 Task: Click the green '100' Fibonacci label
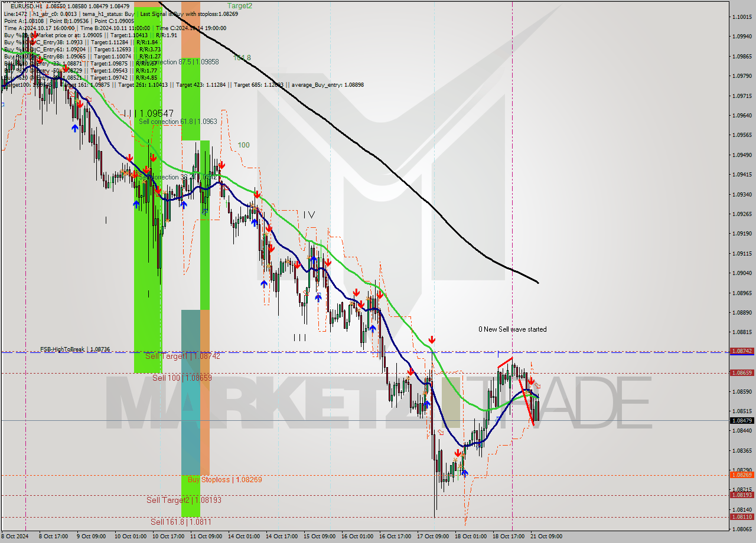point(244,145)
